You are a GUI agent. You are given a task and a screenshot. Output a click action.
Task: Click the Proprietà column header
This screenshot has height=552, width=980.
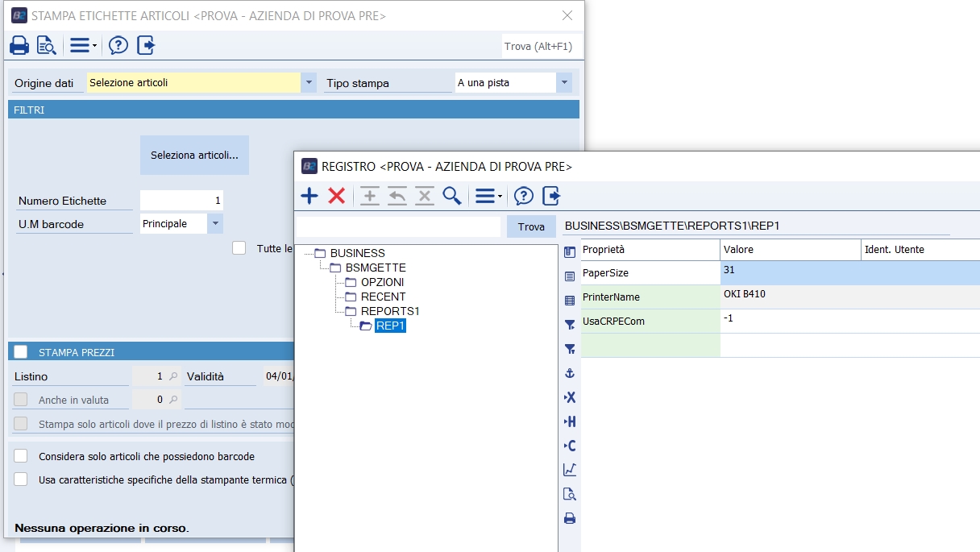(650, 250)
